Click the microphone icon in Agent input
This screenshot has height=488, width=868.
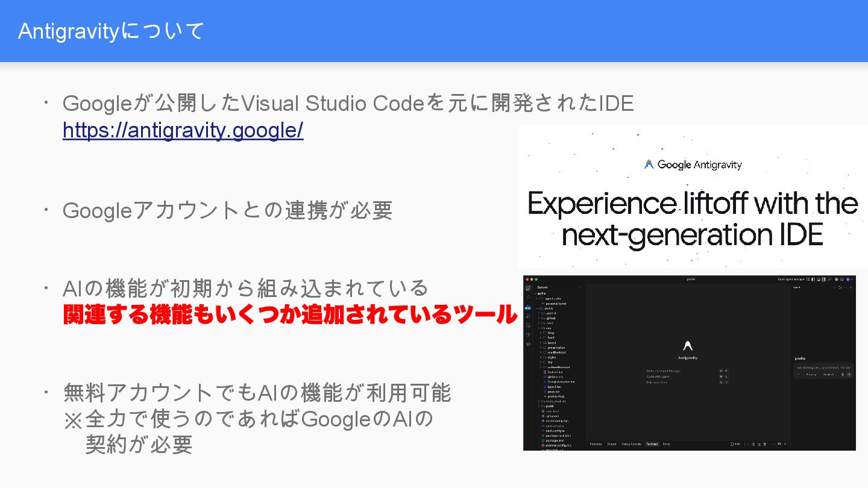(x=843, y=375)
